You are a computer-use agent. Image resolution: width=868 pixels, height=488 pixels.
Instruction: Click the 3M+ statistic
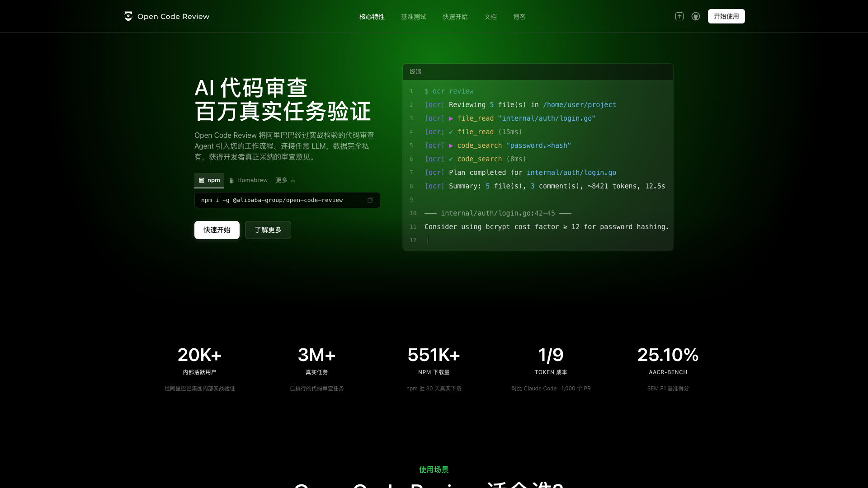[316, 355]
